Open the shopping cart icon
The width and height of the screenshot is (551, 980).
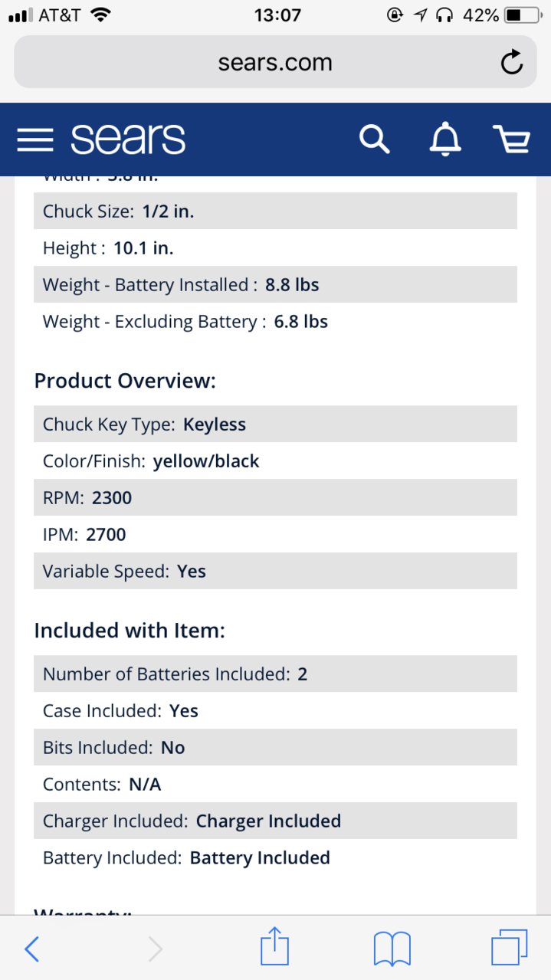tap(511, 139)
